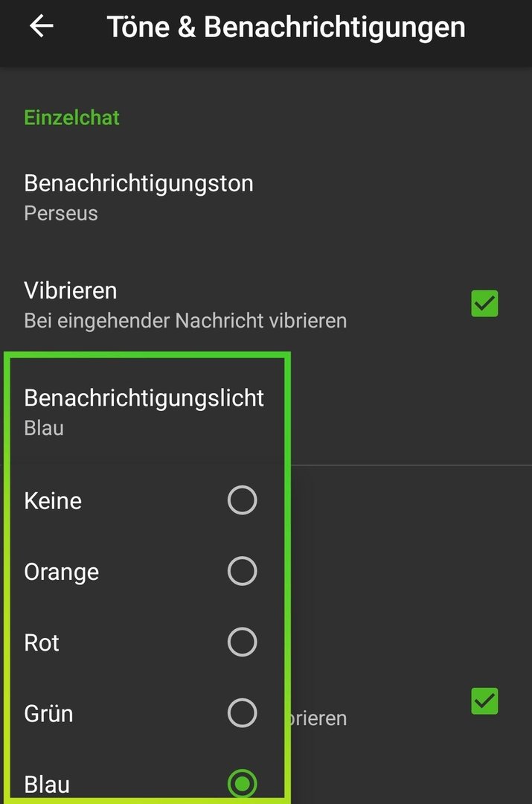Toggle the lower vibration checkbox
The width and height of the screenshot is (532, 804).
[x=484, y=701]
